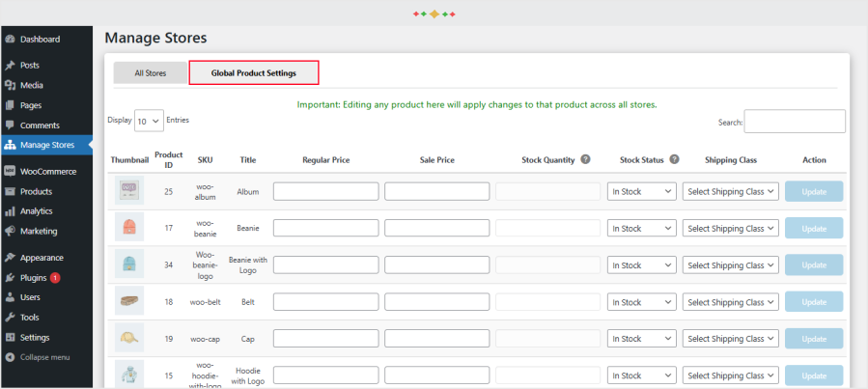868x389 pixels.
Task: Sort by the Regular Price column header
Action: click(326, 160)
